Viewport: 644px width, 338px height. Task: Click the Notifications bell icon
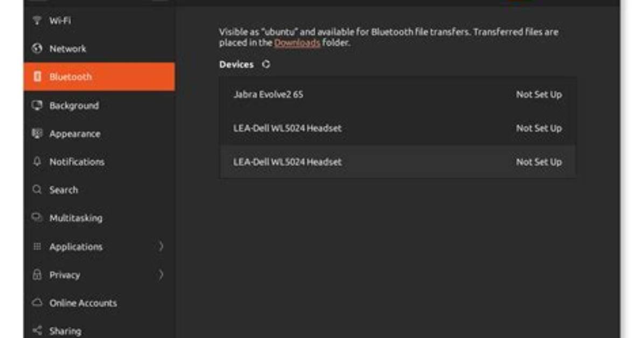37,161
